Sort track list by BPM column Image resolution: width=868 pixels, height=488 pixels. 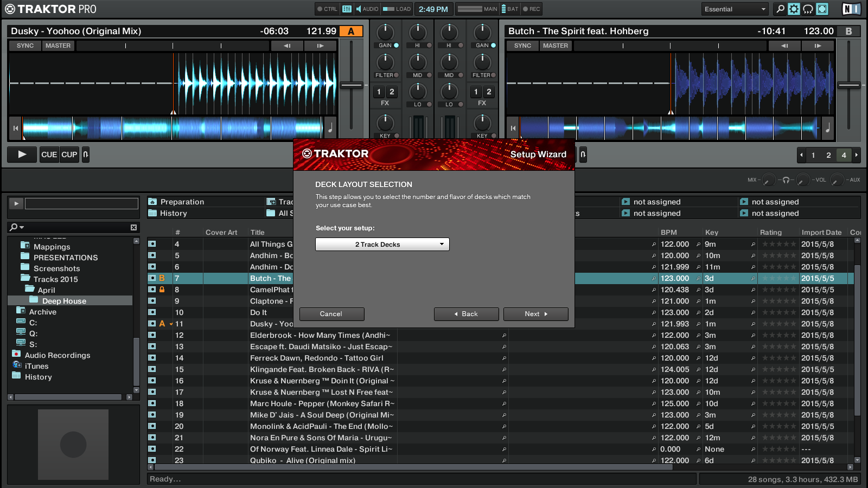(668, 232)
